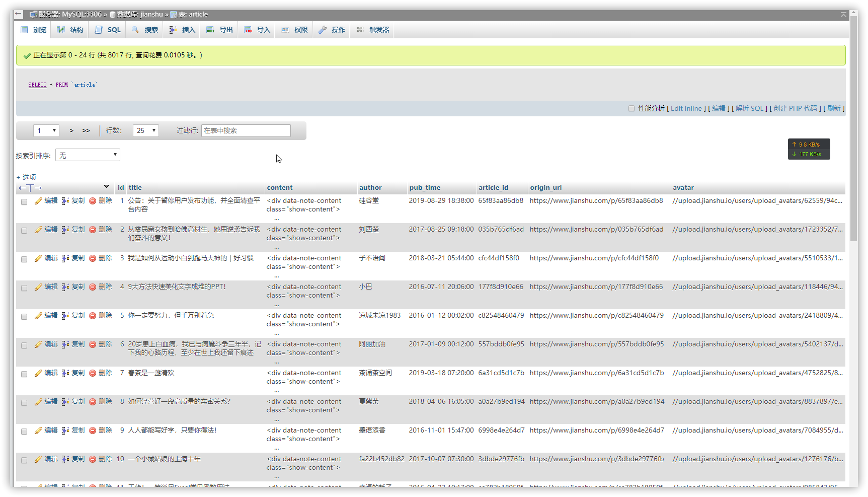The image size is (868, 497).
Task: Expand the + 选项 options section
Action: [26, 177]
